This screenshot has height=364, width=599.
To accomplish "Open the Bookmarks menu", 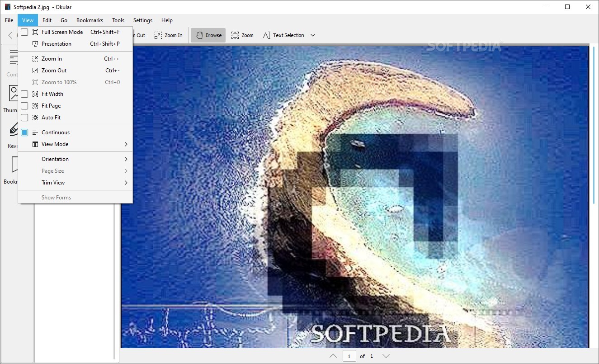I will click(x=90, y=20).
